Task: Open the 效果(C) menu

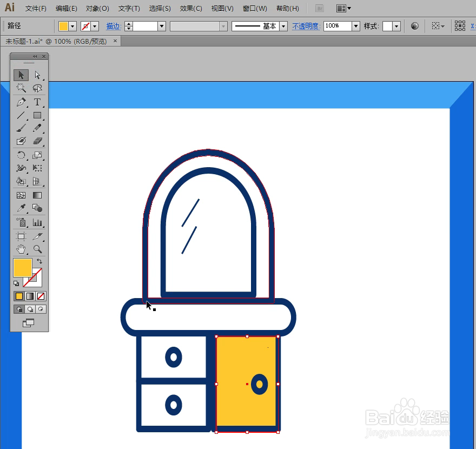Action: pos(191,9)
